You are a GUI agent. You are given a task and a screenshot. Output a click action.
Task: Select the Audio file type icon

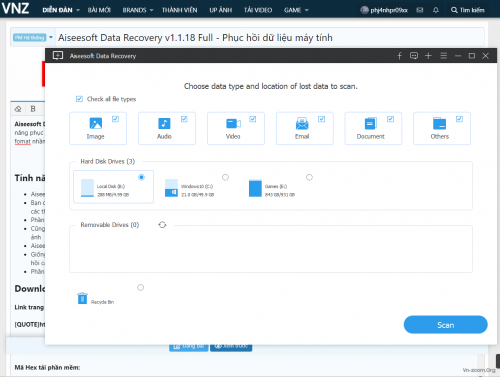(164, 123)
